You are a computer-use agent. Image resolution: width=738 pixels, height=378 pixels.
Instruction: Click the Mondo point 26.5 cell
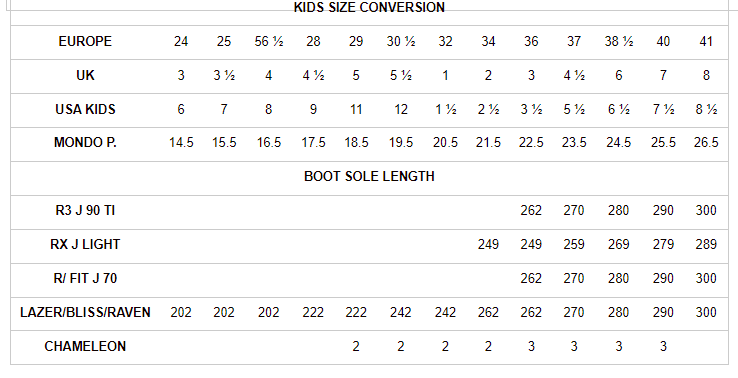706,142
